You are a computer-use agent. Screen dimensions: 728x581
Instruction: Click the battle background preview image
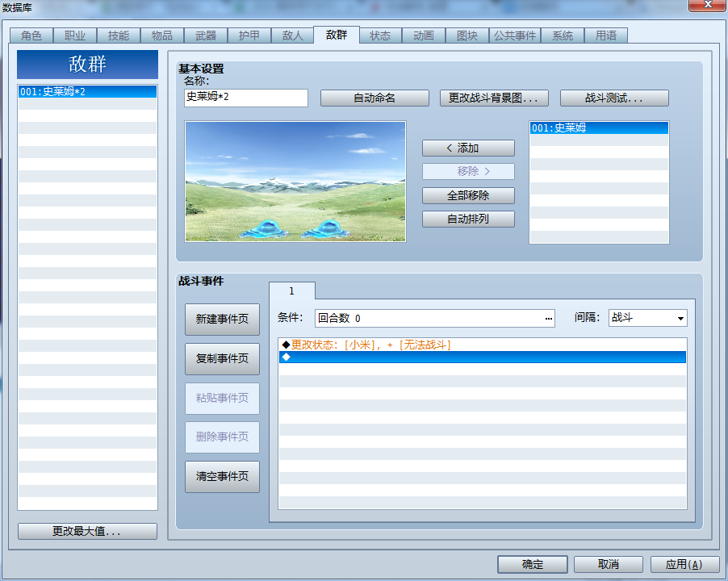point(295,182)
